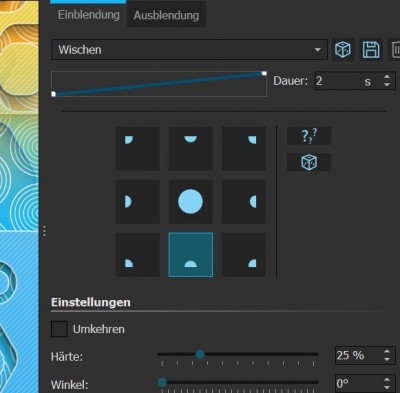Decrease Härte value with the down arrow
The image size is (400, 393).
pyautogui.click(x=387, y=359)
